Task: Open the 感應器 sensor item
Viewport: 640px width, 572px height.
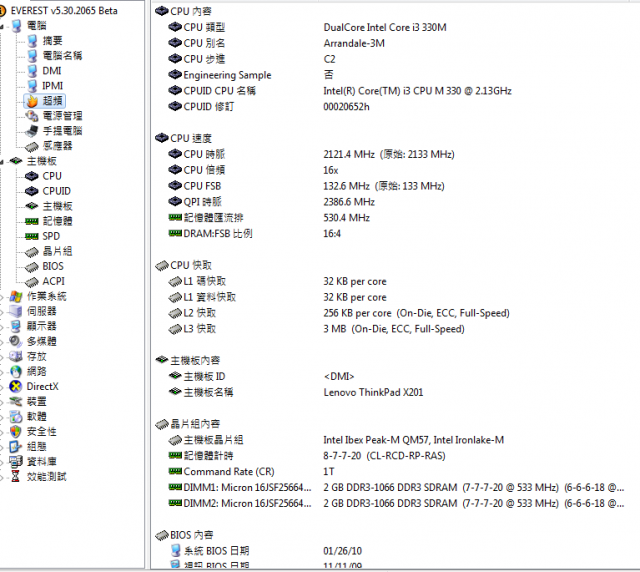Action: (58, 146)
